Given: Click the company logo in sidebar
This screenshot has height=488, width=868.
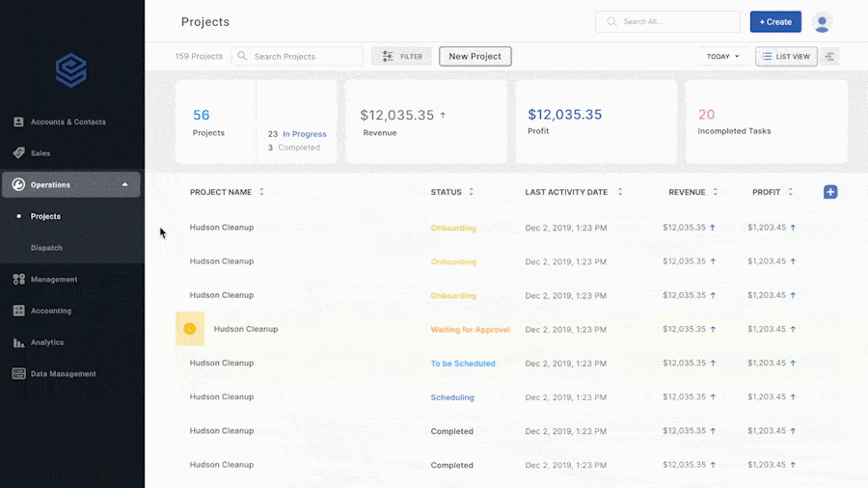Looking at the screenshot, I should tap(71, 70).
